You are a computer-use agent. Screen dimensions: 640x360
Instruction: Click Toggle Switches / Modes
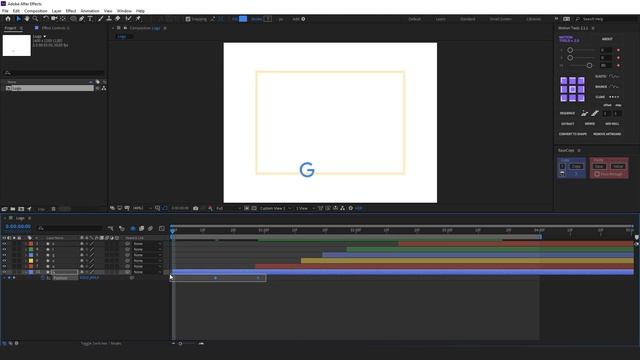pos(101,343)
